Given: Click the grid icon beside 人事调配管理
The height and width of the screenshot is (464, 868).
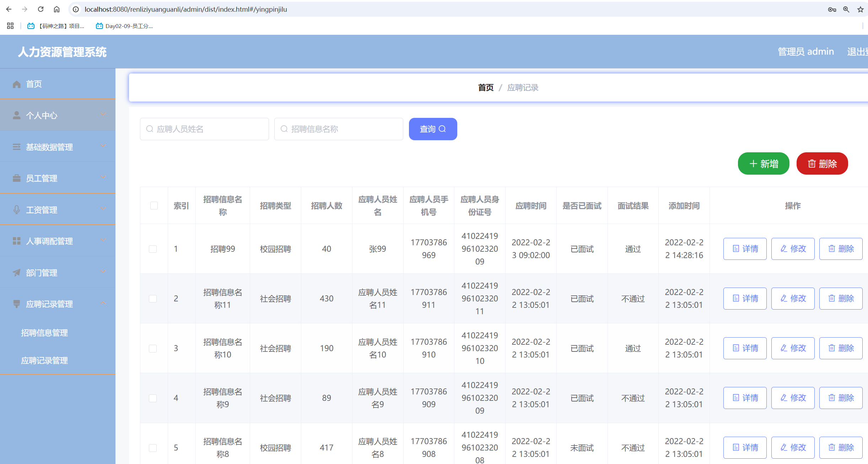Looking at the screenshot, I should (x=16, y=241).
